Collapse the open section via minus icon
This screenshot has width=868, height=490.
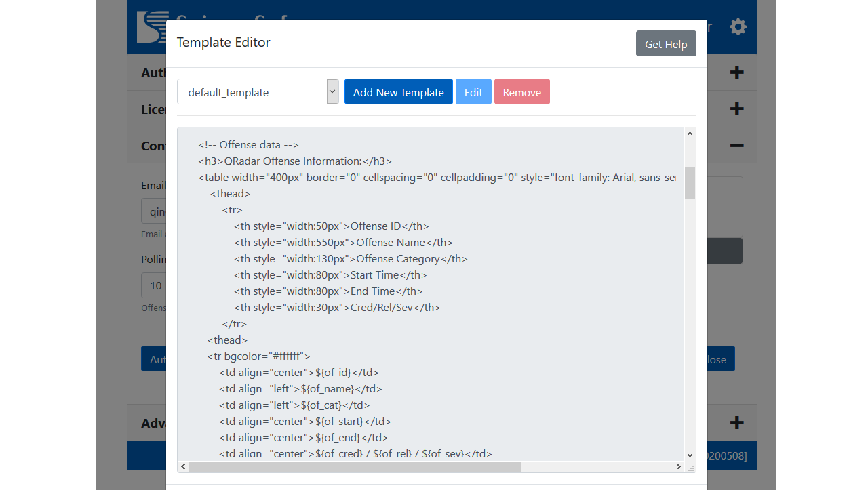737,146
